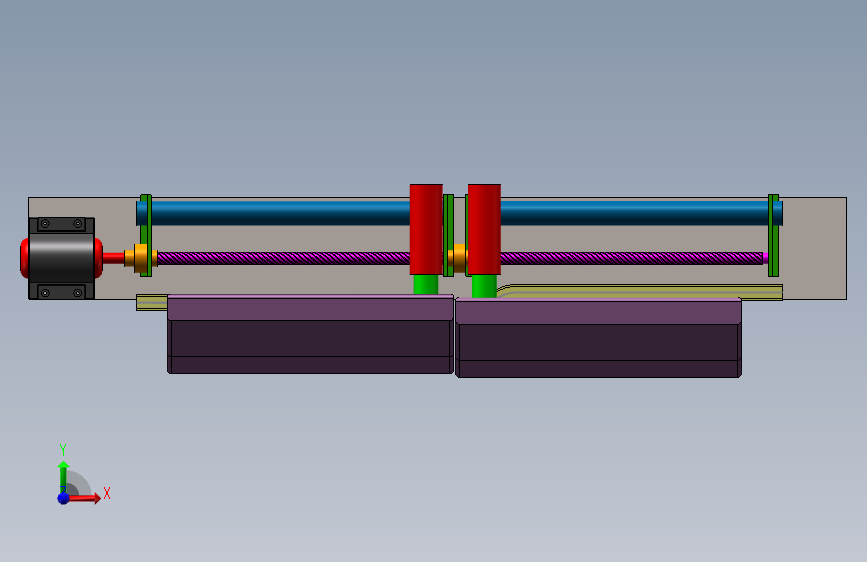867x562 pixels.
Task: Select the gray base plate right end
Action: click(814, 248)
